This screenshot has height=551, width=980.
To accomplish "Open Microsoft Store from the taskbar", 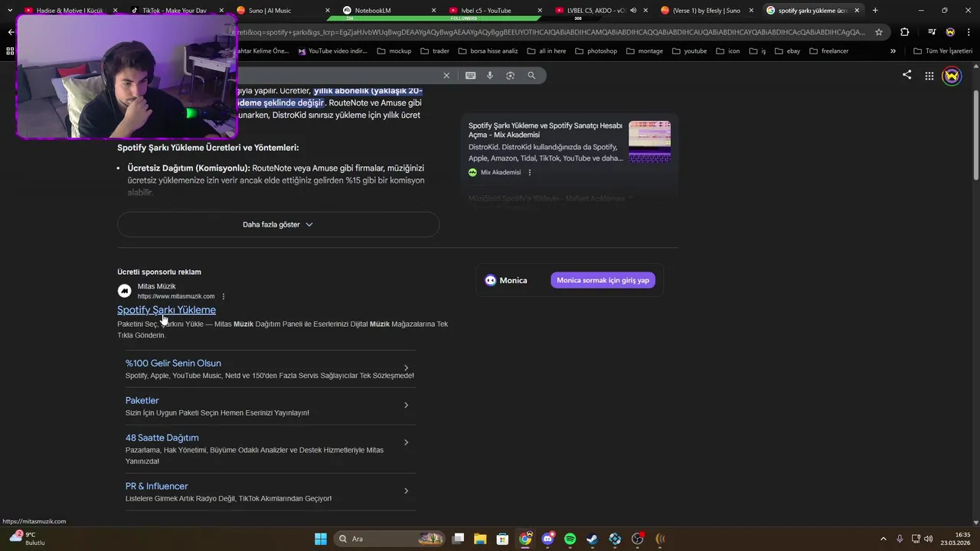I will pyautogui.click(x=502, y=539).
